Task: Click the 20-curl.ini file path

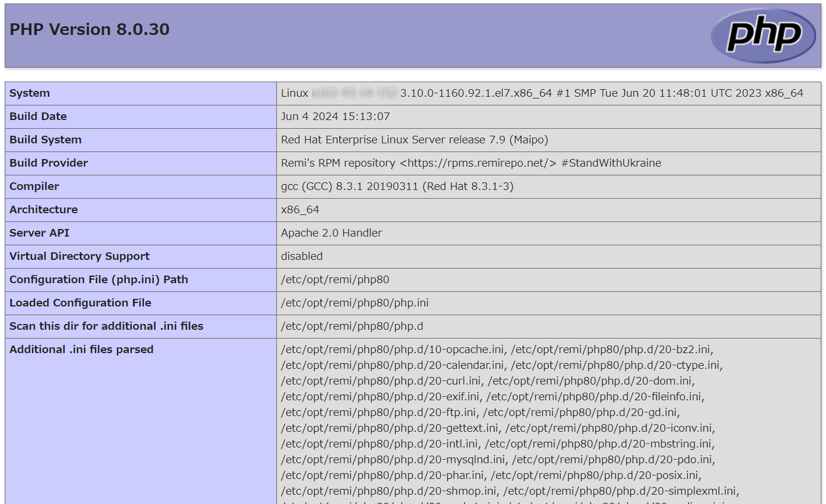Action: point(381,381)
